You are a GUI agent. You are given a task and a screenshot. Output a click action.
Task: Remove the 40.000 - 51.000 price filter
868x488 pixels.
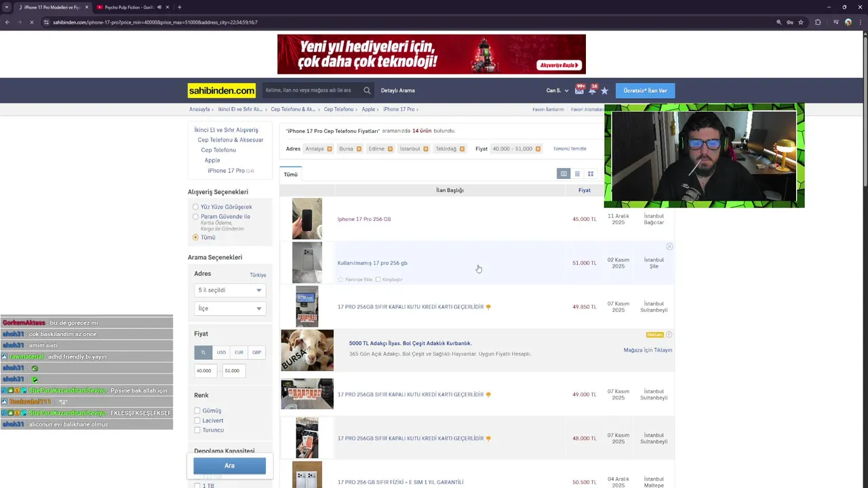tap(538, 148)
